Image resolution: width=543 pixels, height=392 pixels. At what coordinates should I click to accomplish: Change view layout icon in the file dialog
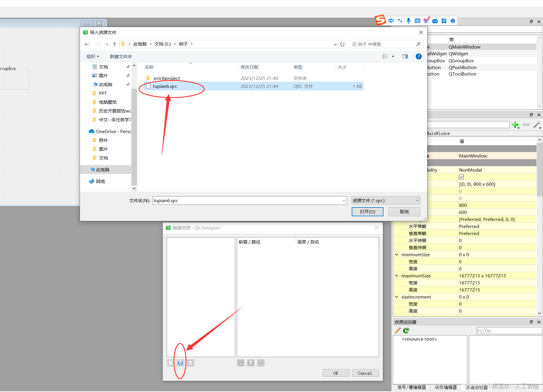[385, 56]
